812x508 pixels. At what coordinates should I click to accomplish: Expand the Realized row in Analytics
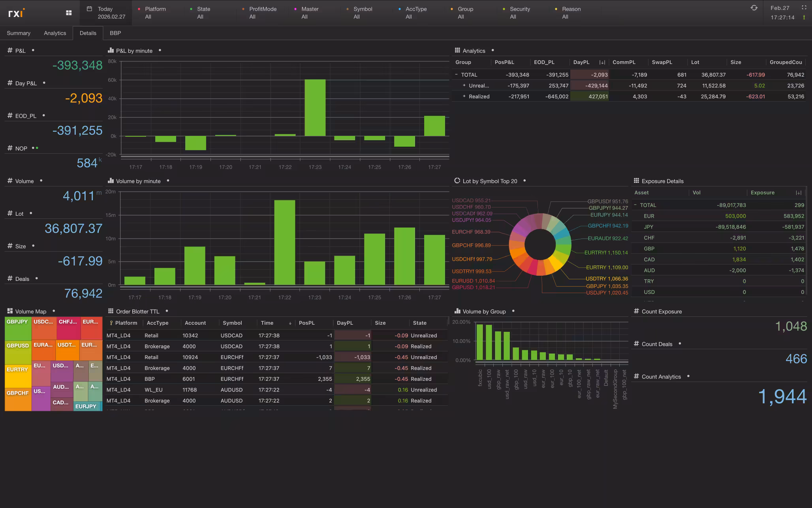(x=464, y=96)
